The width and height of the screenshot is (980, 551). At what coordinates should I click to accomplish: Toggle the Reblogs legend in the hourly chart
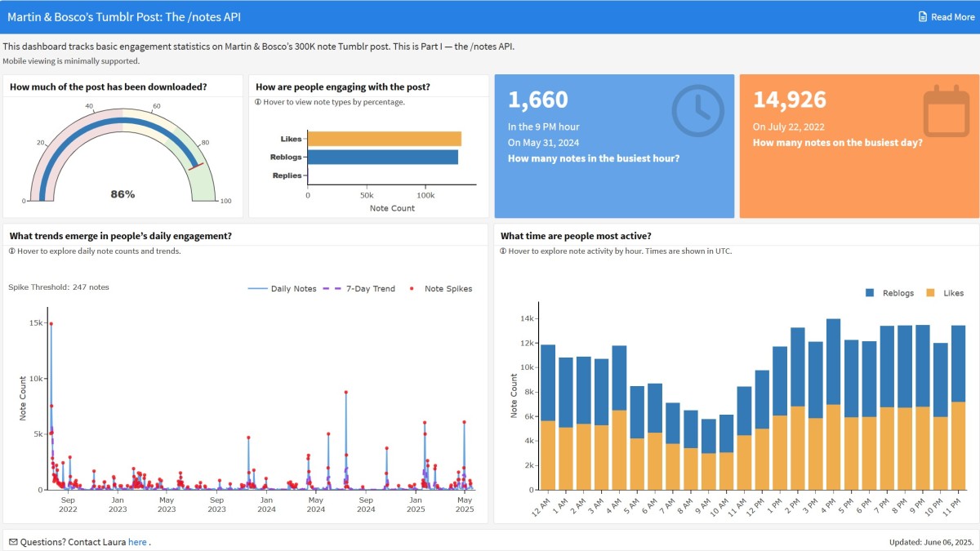pyautogui.click(x=871, y=291)
